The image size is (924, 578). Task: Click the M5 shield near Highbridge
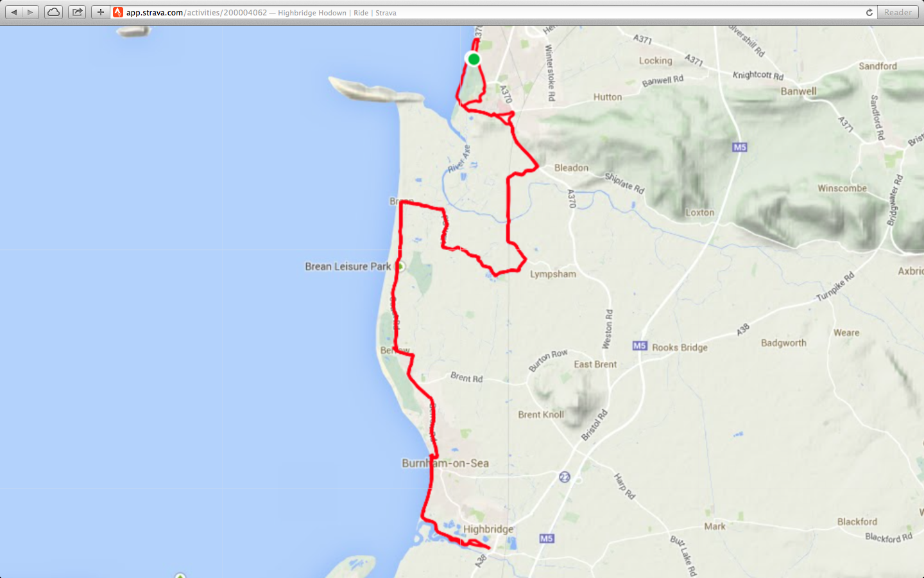pyautogui.click(x=547, y=538)
